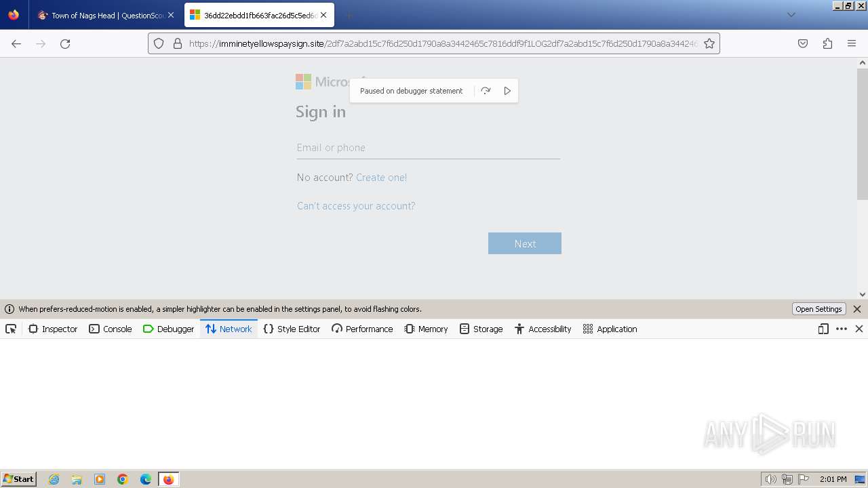Open the list all tabs dropdown
Screen dimensions: 868x488
[791, 15]
